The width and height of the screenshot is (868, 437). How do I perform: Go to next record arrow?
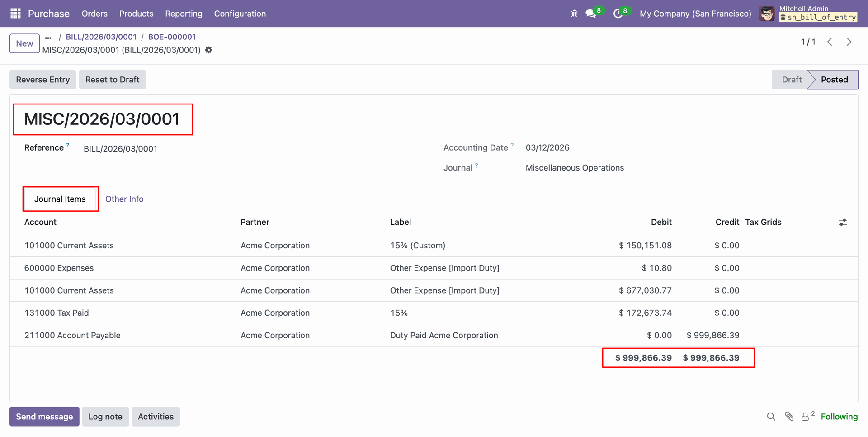[849, 42]
